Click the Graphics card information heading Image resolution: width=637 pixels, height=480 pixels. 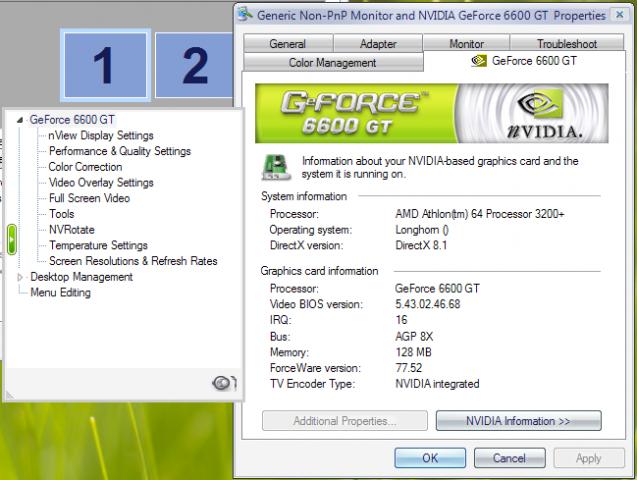319,271
